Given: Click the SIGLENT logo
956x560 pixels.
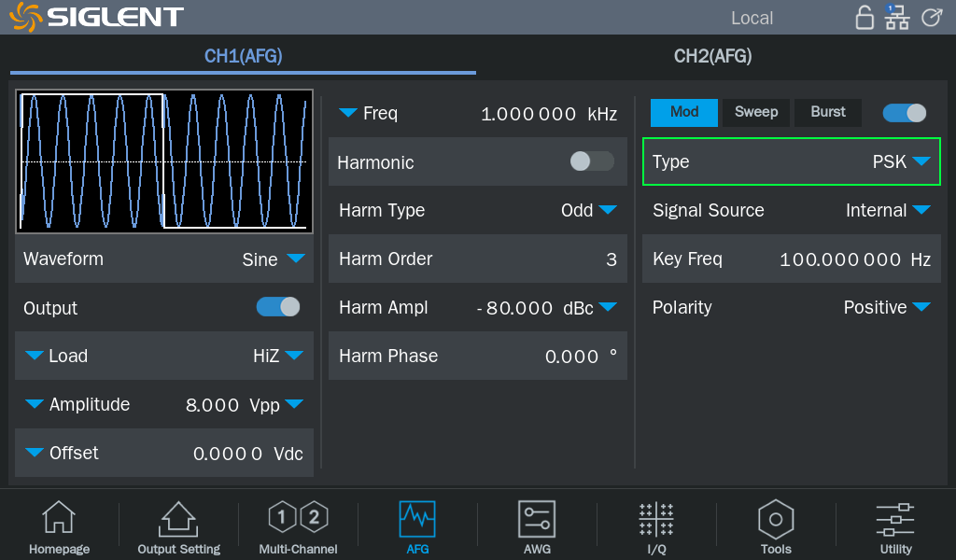Looking at the screenshot, I should tap(96, 17).
